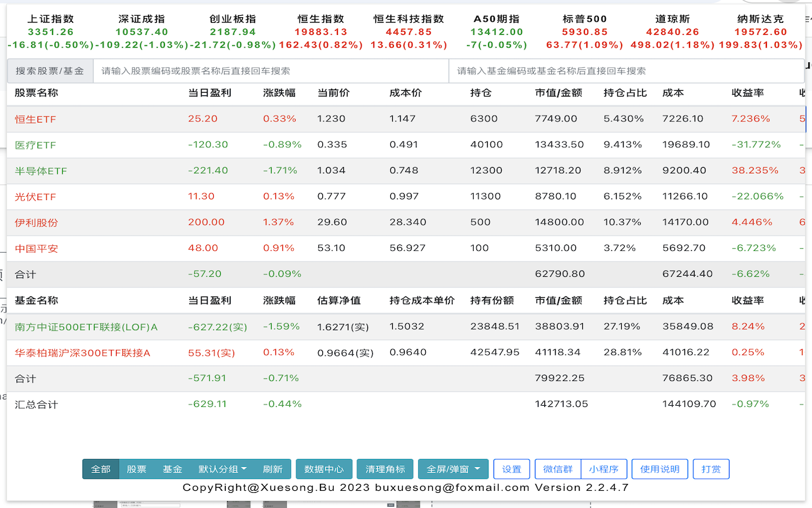Switch to the 基金 tab
The width and height of the screenshot is (812, 508).
pos(173,469)
